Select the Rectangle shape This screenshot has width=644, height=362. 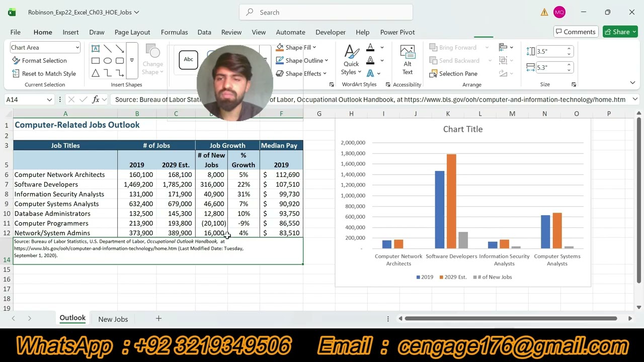95,61
